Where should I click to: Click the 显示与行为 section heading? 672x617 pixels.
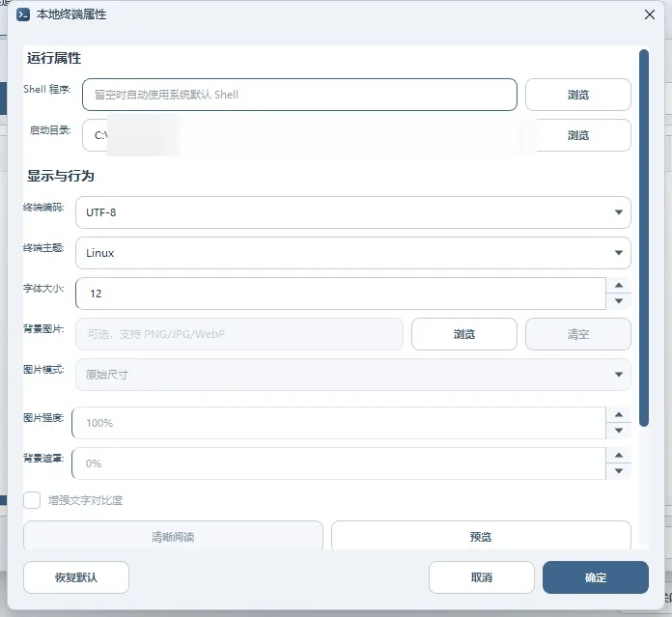(61, 176)
